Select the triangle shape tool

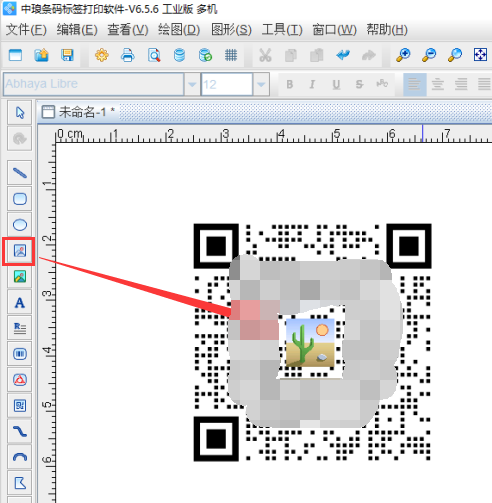20,380
